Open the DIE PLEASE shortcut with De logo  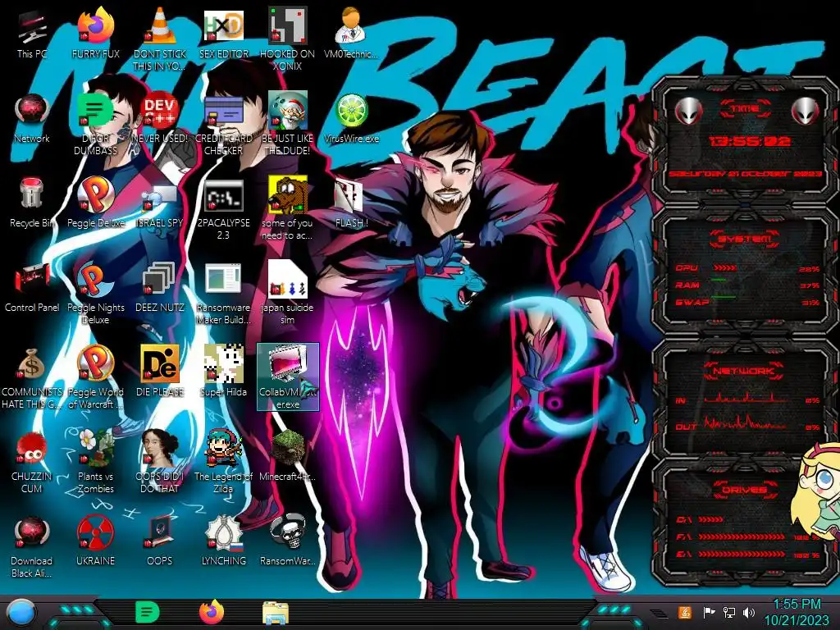(160, 372)
